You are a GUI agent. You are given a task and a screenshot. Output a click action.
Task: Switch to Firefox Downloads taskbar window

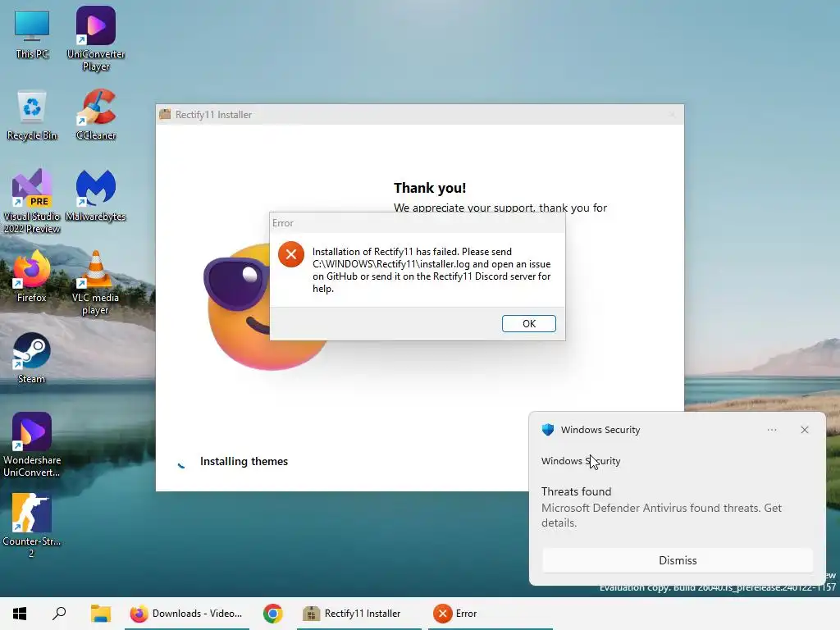click(x=187, y=614)
